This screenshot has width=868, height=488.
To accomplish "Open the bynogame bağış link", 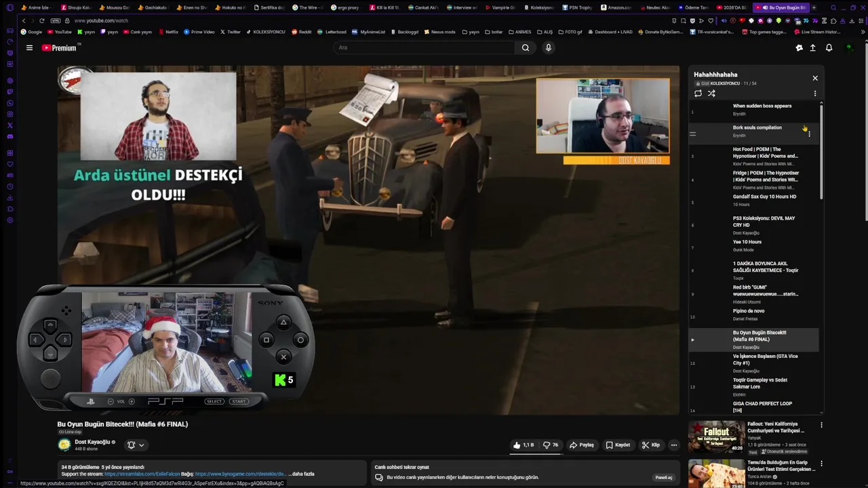I will pyautogui.click(x=240, y=474).
